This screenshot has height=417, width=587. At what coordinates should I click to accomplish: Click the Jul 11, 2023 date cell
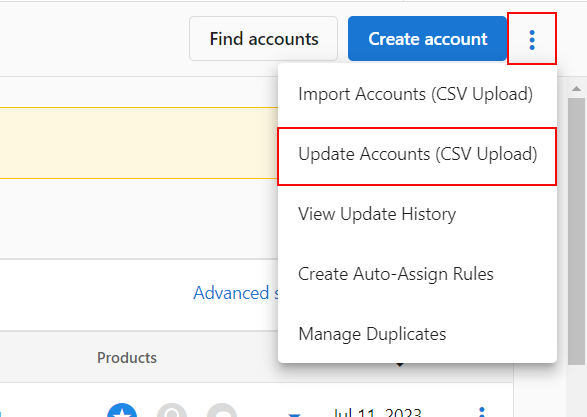point(377,412)
